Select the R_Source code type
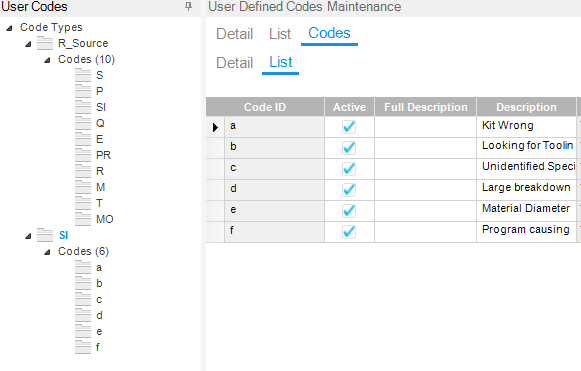Viewport: 581px width, 371px height. [x=83, y=43]
